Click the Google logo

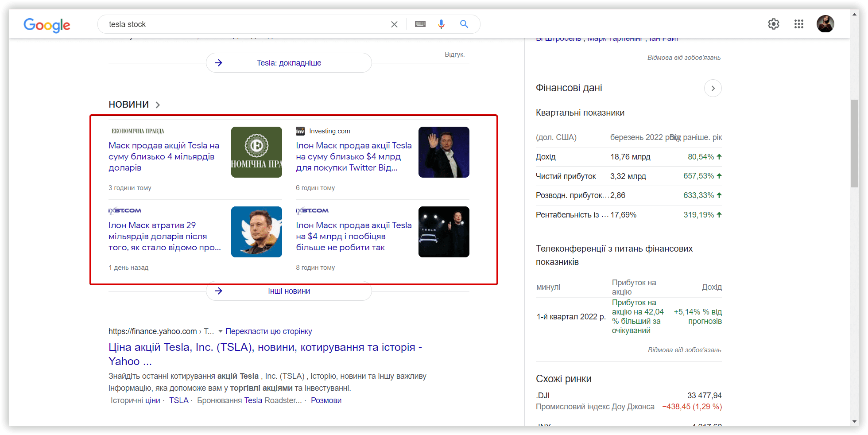[x=47, y=25]
